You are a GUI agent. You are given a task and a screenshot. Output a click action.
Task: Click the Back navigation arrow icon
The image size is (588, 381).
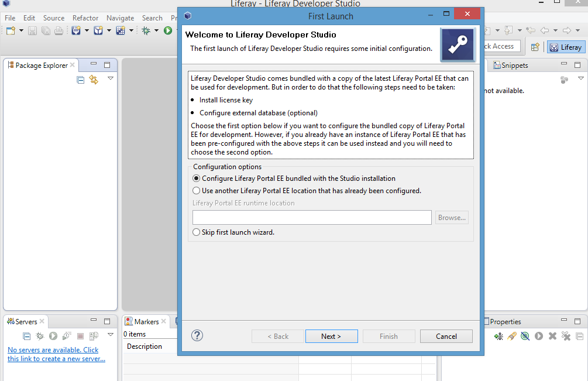click(x=545, y=30)
